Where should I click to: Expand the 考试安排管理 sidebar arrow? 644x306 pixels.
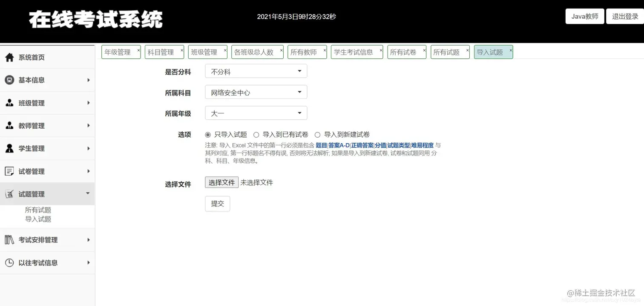pos(88,240)
